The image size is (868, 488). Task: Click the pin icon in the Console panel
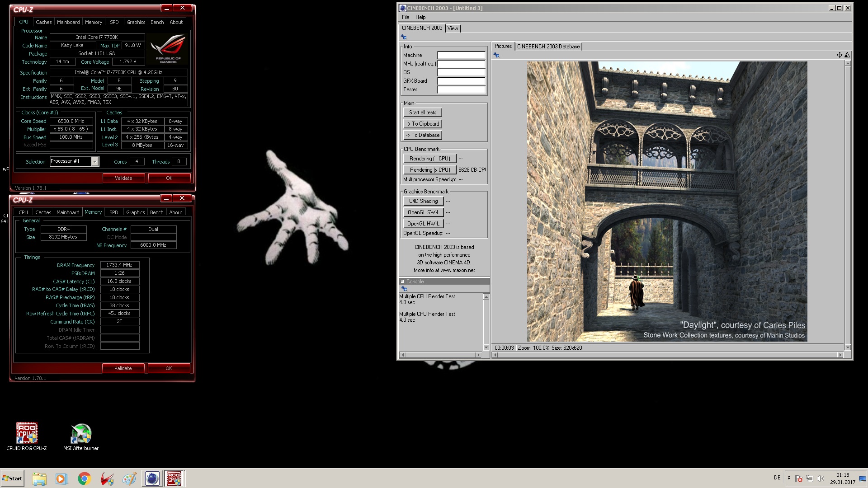tap(404, 289)
